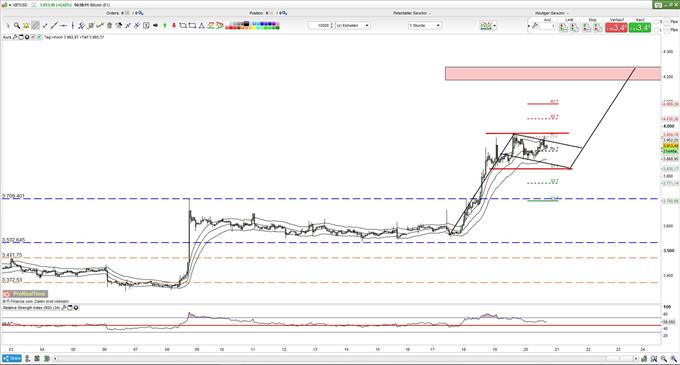Click magnifier icon beside Position count
Viewport: 680px width, 365px height.
(x=284, y=13)
